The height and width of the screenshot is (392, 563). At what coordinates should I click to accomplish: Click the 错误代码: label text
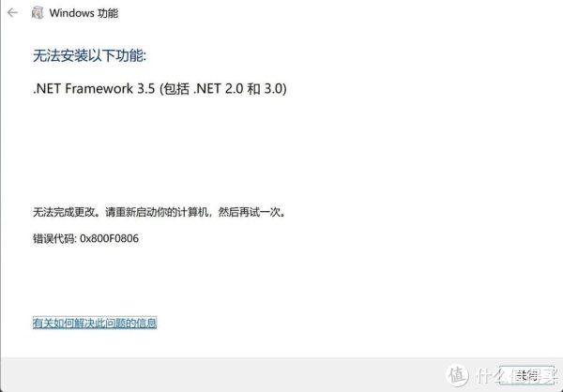(54, 238)
